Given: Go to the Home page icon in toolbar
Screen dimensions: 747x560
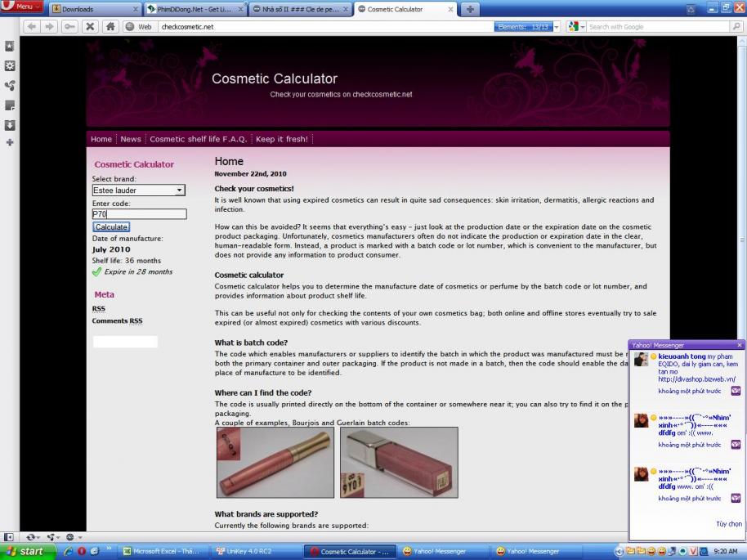Looking at the screenshot, I should [x=110, y=26].
